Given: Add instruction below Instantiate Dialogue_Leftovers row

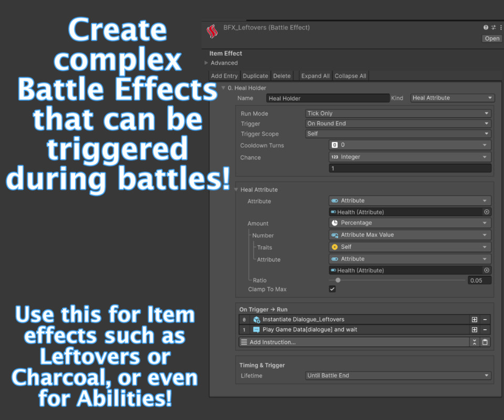Looking at the screenshot, I should [x=475, y=319].
